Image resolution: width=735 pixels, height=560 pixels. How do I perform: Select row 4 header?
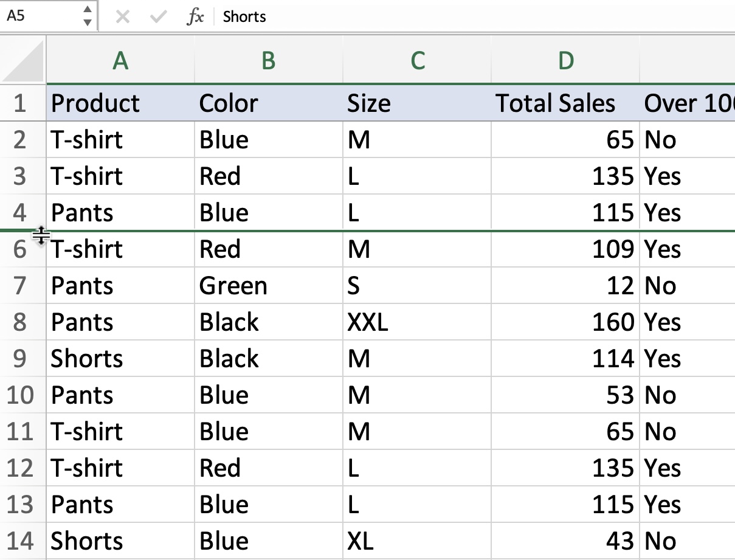pyautogui.click(x=22, y=212)
